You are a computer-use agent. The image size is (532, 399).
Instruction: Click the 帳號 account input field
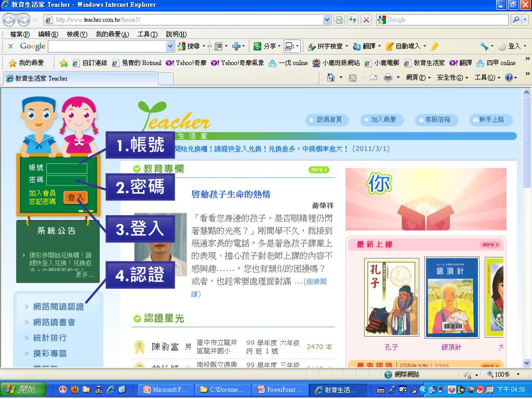point(66,168)
